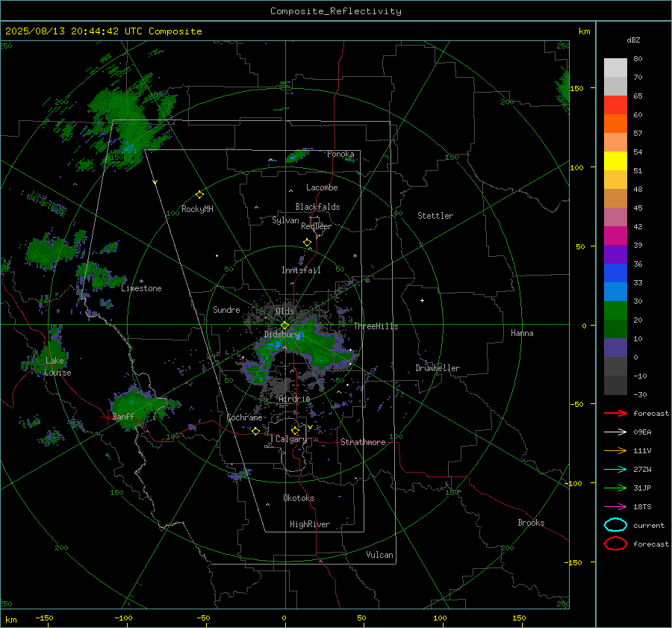
Task: Click the red cross marker at Banff
Action: tap(107, 417)
